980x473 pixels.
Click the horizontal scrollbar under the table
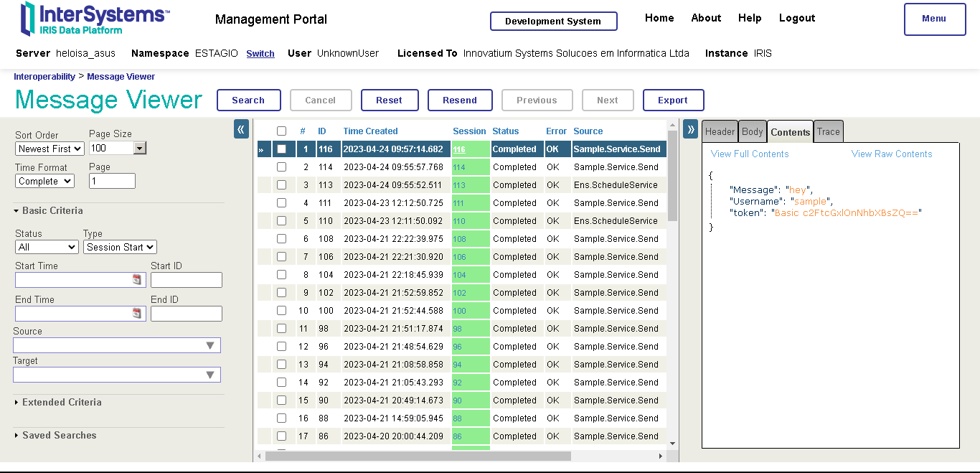pyautogui.click(x=418, y=456)
